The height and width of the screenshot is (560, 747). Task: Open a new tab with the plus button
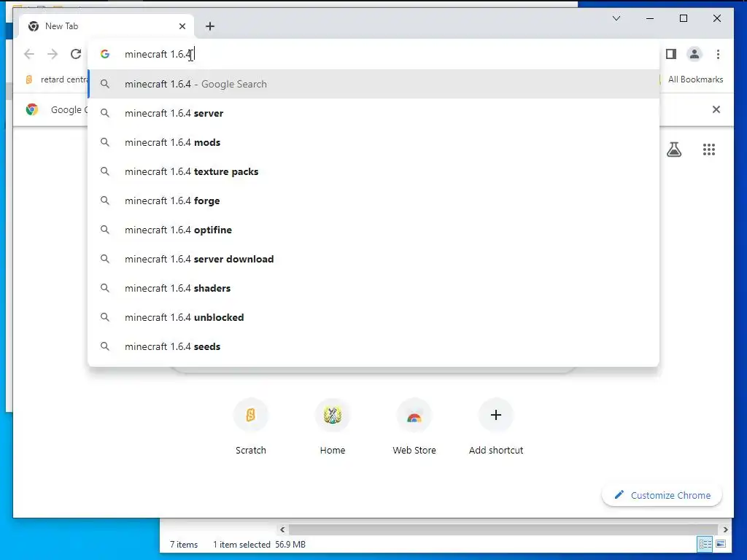[x=210, y=26]
